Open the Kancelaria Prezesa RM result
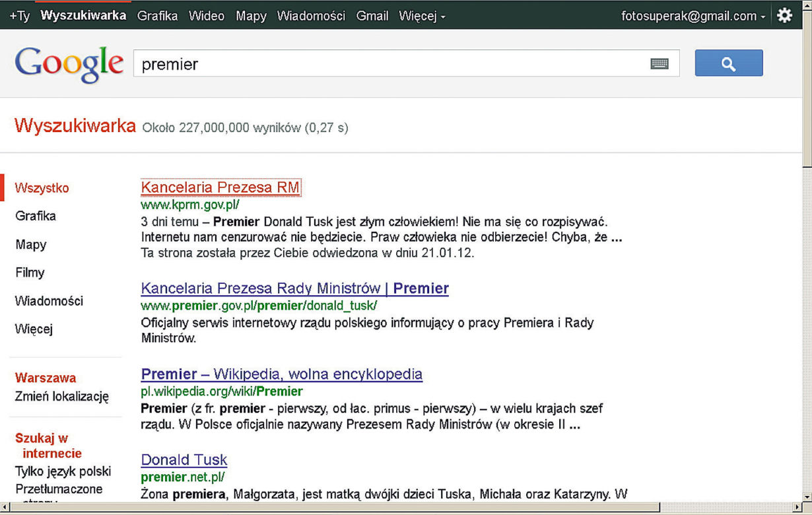812x515 pixels. coord(220,188)
